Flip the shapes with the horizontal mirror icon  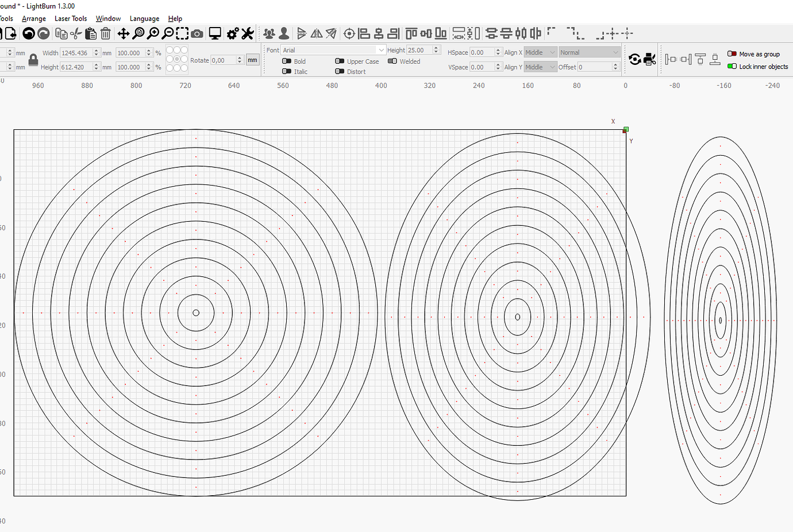(316, 33)
